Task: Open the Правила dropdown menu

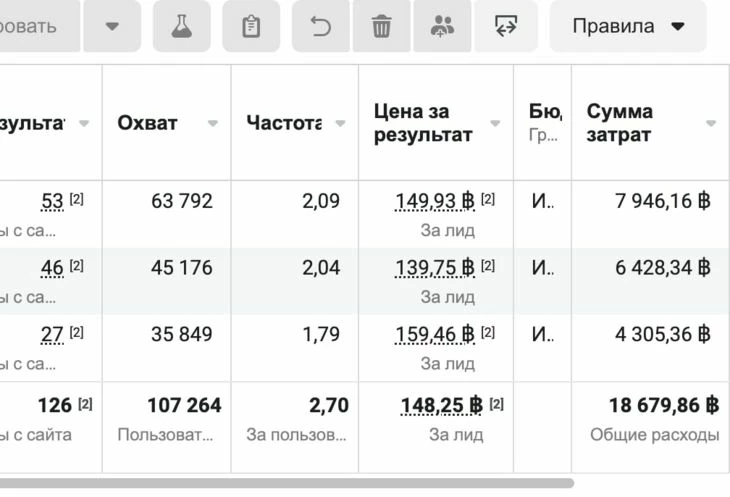Action: point(628,27)
